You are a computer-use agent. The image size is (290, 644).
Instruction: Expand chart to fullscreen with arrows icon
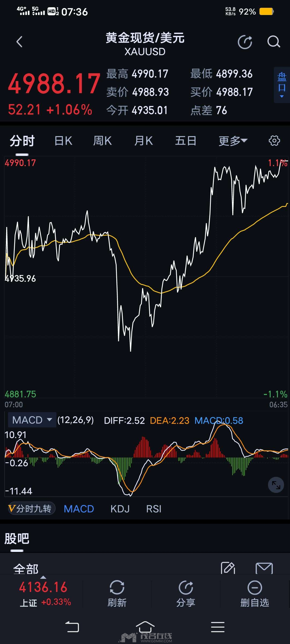[276, 485]
